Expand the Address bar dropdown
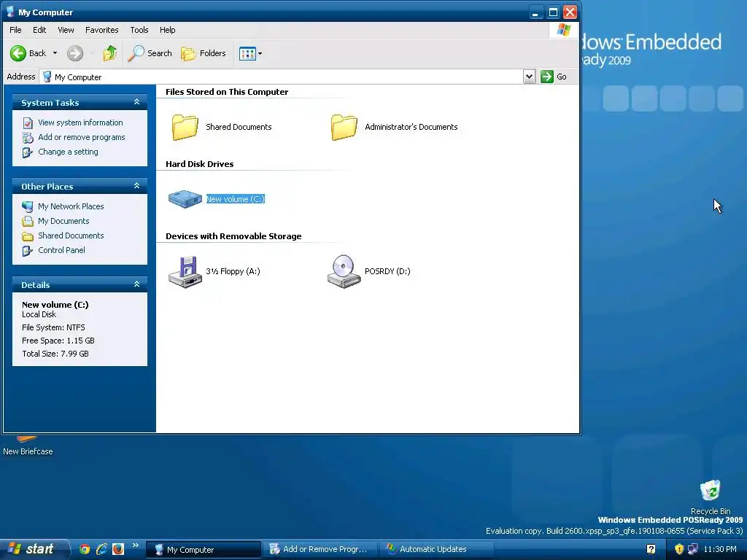The image size is (747, 560). pyautogui.click(x=529, y=77)
